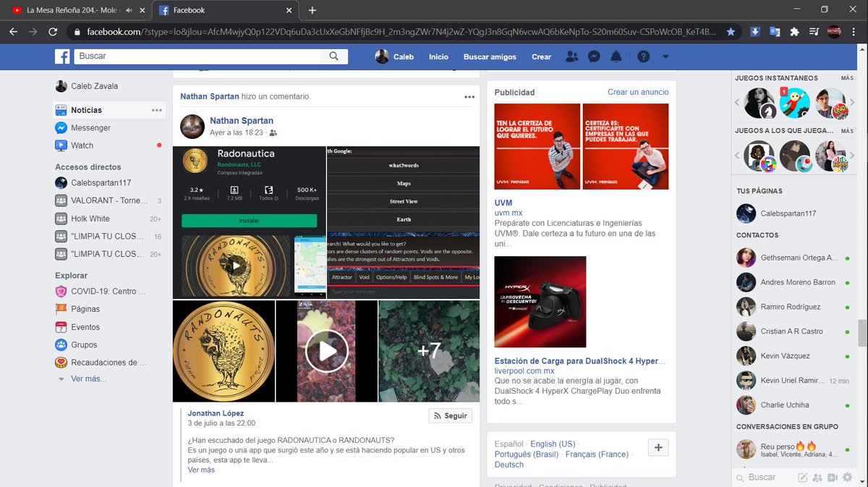Click Crear un anuncio link
The height and width of the screenshot is (487, 868).
click(638, 92)
